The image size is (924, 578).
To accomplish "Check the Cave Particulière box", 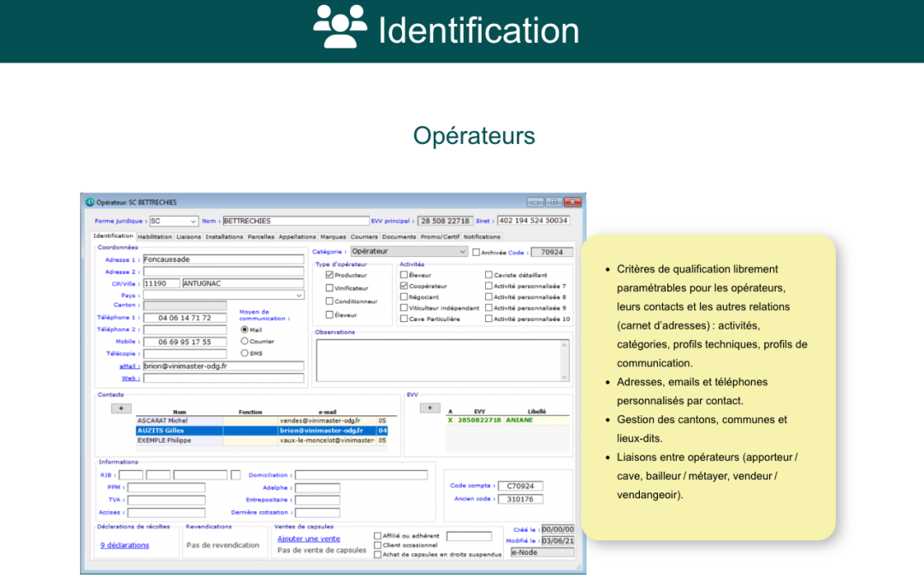I will [x=404, y=319].
